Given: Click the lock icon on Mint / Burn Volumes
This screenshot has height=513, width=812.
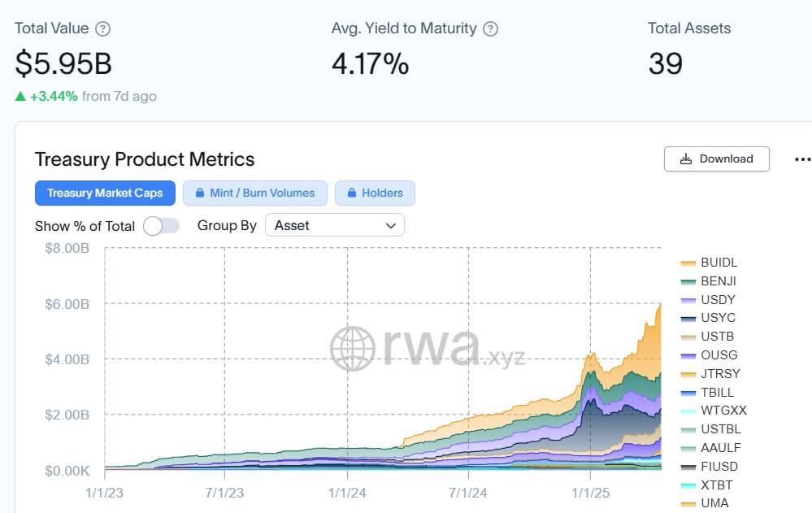Looking at the screenshot, I should click(199, 193).
